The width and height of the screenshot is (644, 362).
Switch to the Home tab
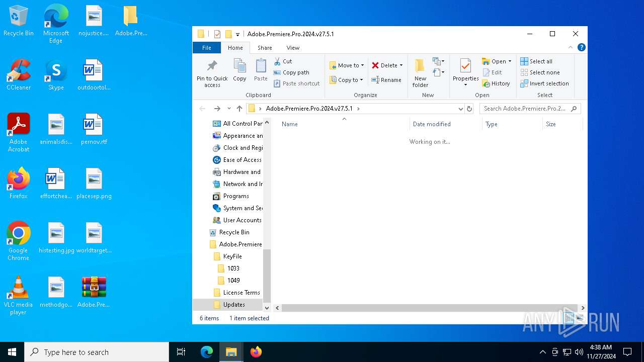(x=235, y=48)
